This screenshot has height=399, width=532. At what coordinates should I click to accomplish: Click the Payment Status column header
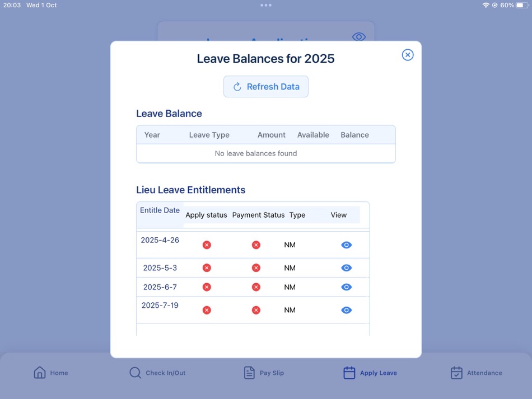coord(258,215)
